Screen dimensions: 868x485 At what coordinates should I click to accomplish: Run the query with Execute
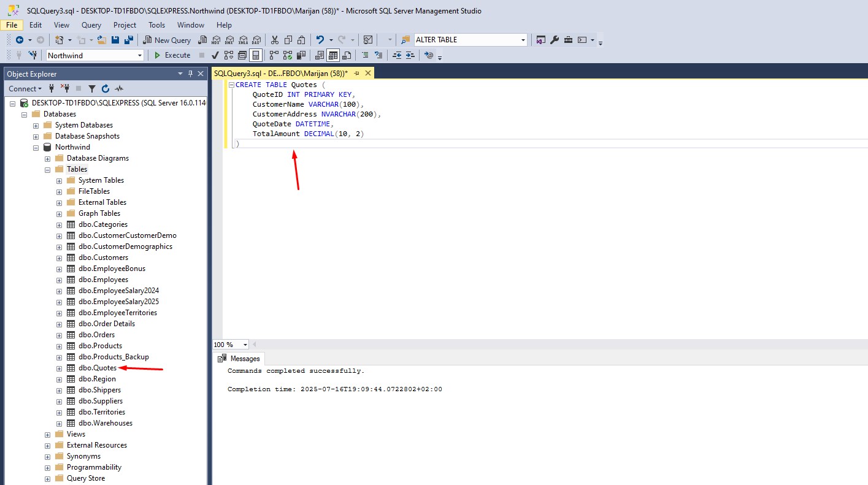[x=172, y=55]
